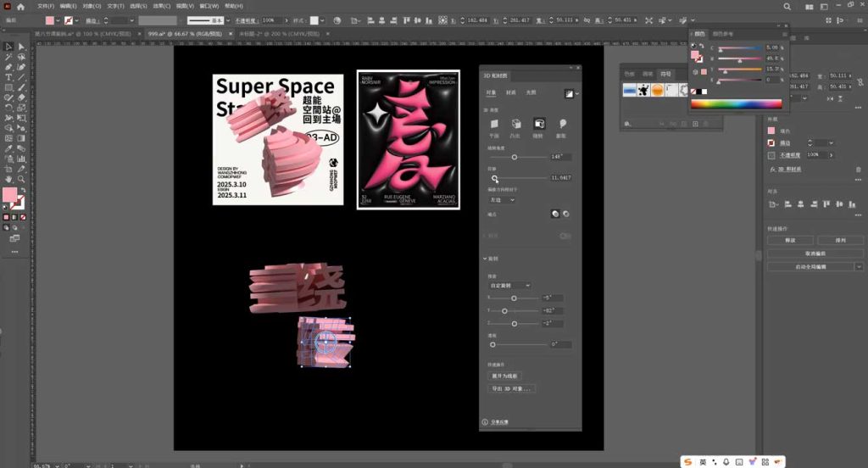The width and height of the screenshot is (868, 468).
Task: Click the Color mode button below the fill swatch
Action: pyautogui.click(x=6, y=217)
